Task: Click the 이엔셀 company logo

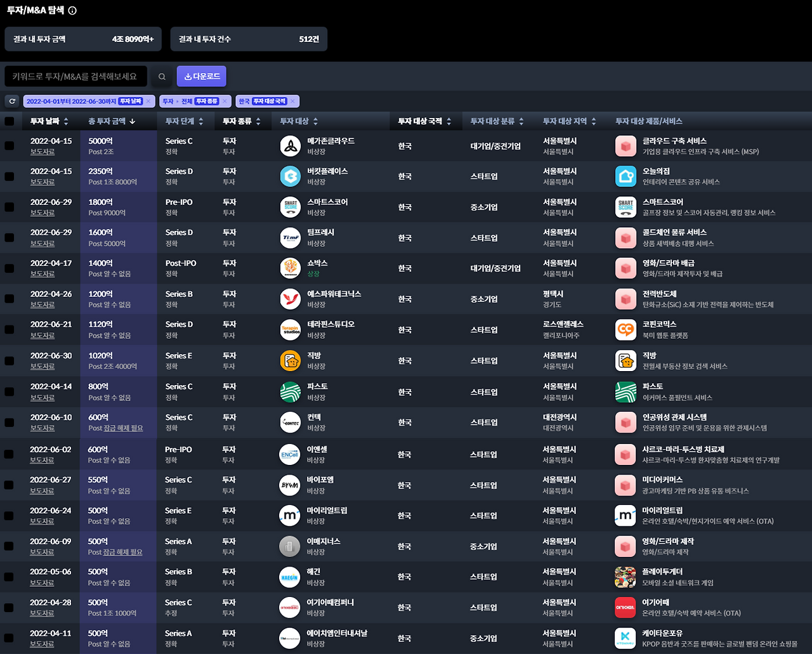Action: 290,454
